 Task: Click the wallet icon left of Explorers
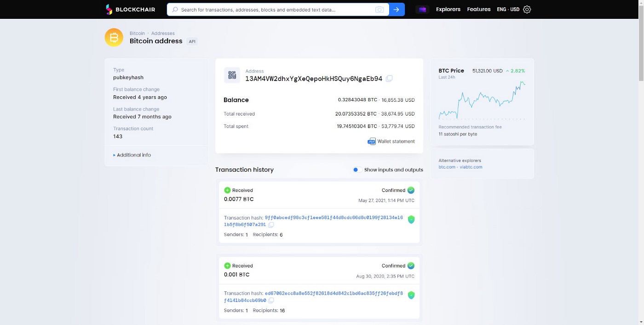[x=422, y=9]
